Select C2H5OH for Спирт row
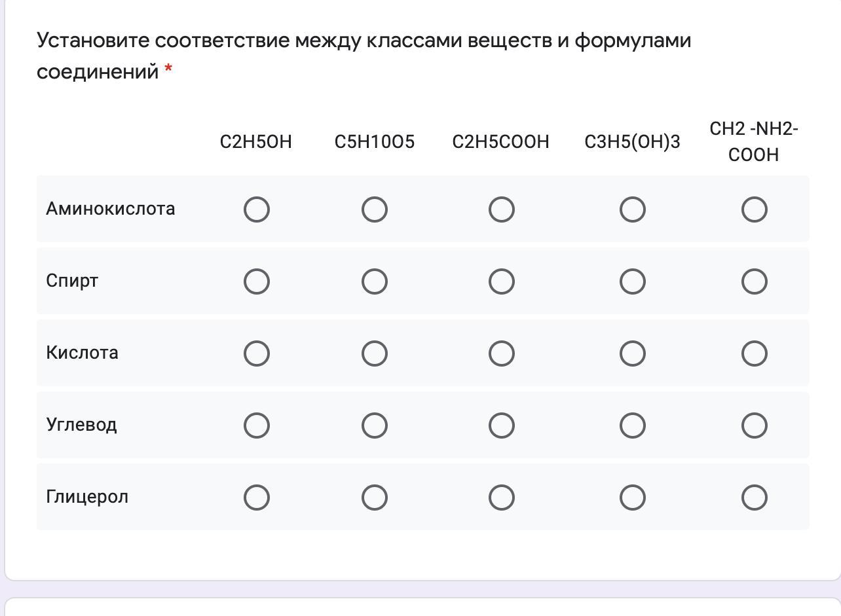The image size is (841, 616). click(256, 281)
